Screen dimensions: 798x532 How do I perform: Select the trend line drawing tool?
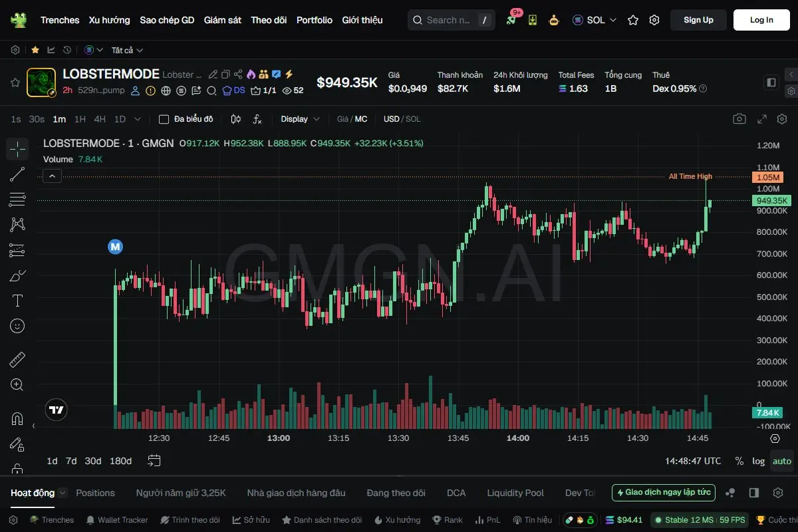coord(17,174)
